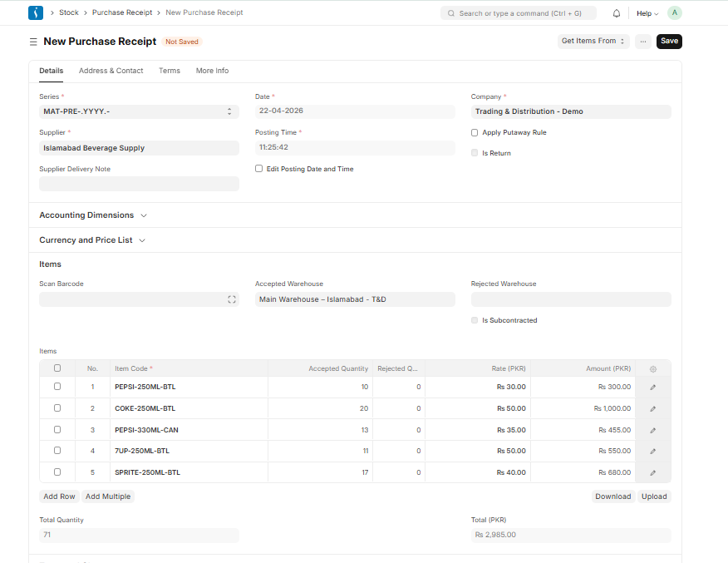728x563 pixels.
Task: Save the purchase receipt
Action: pyautogui.click(x=669, y=41)
